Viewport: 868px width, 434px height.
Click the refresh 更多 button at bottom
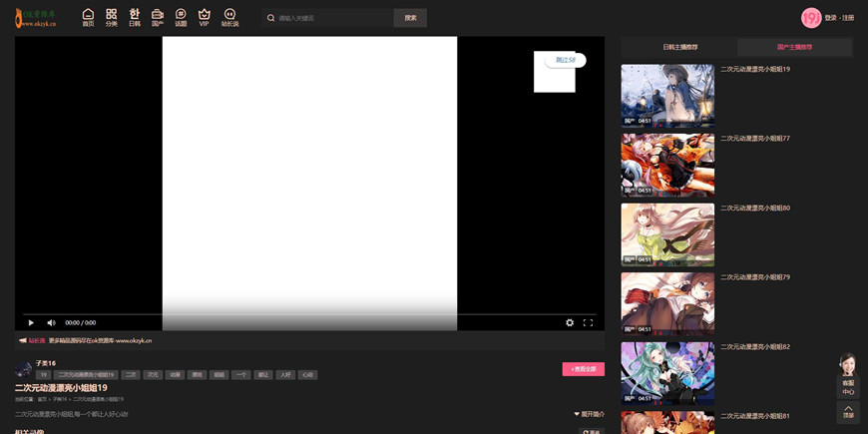tap(592, 431)
